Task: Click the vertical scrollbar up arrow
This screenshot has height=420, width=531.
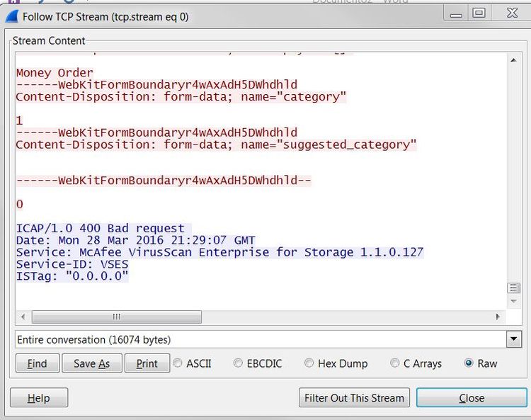Action: (513, 60)
